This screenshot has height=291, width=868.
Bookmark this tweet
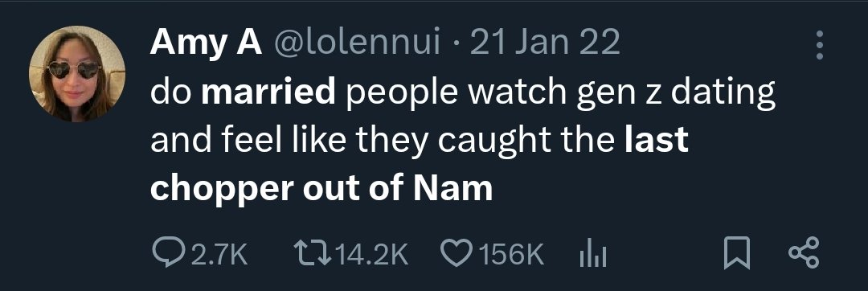(x=737, y=254)
